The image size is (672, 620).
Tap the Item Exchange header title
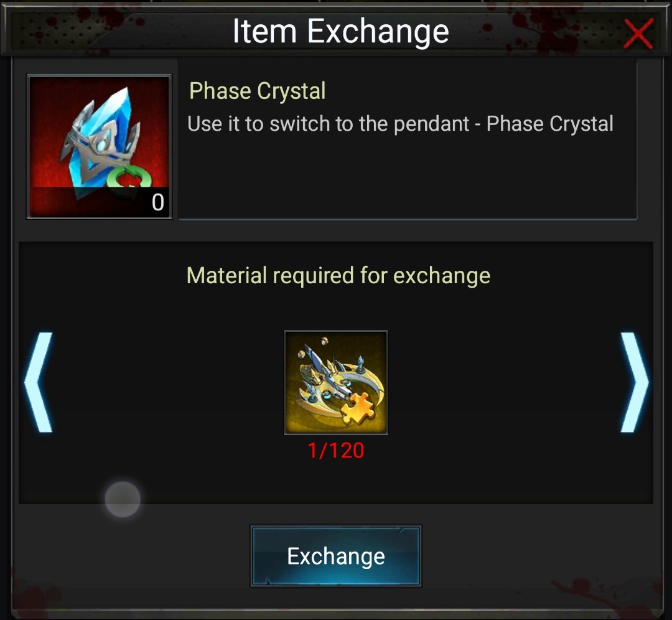click(x=341, y=31)
